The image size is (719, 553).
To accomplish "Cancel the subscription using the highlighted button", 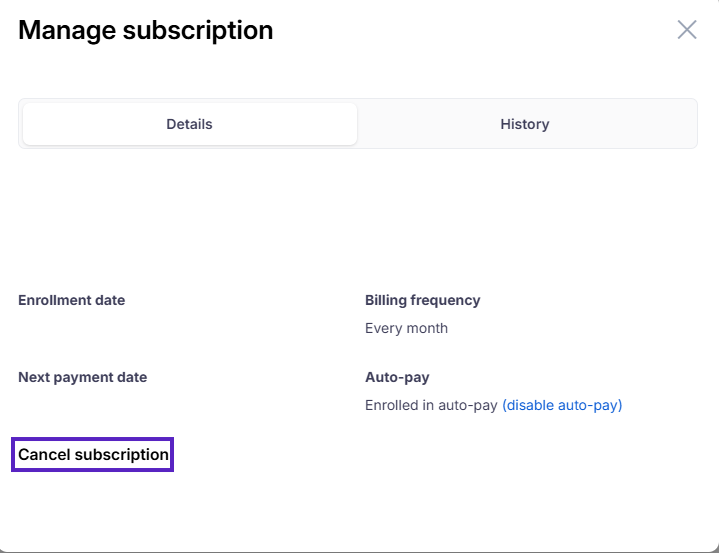I will click(x=93, y=454).
